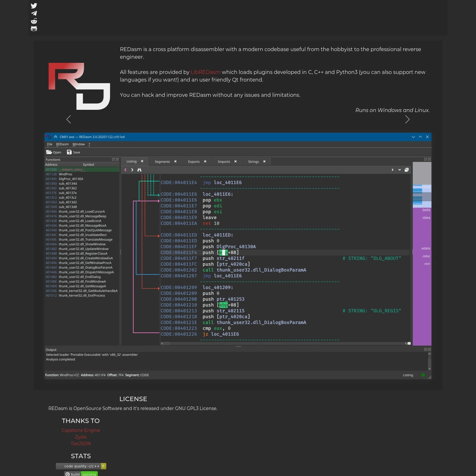Viewport: 476px width, 476px height.
Task: Open the Reddit social icon
Action: 34,21
